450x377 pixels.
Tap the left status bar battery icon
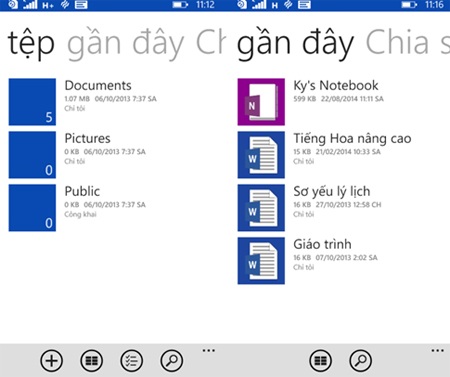[180, 5]
